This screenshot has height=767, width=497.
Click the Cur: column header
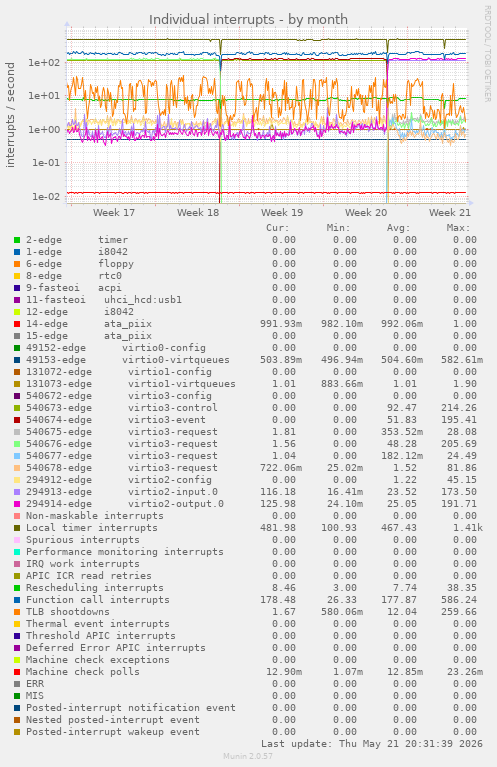point(278,228)
